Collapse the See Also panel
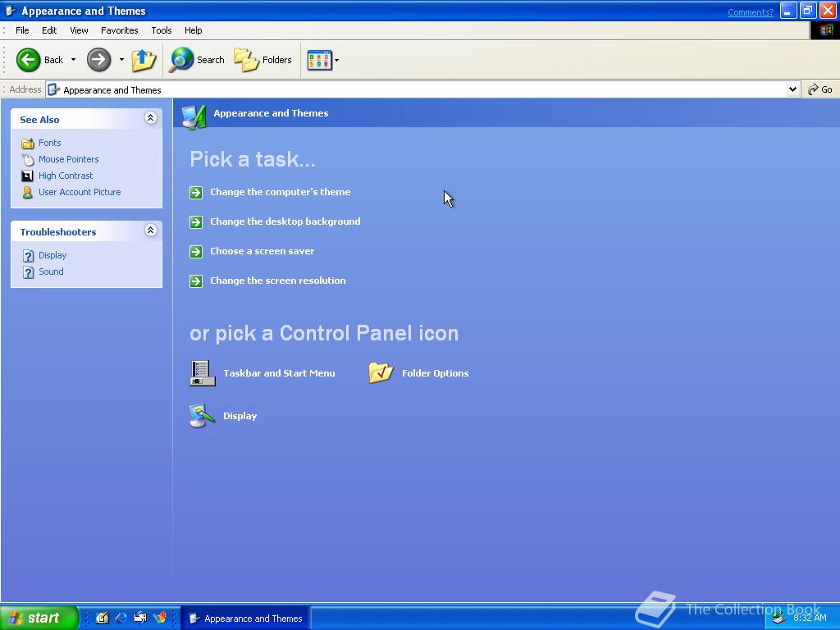 (151, 118)
